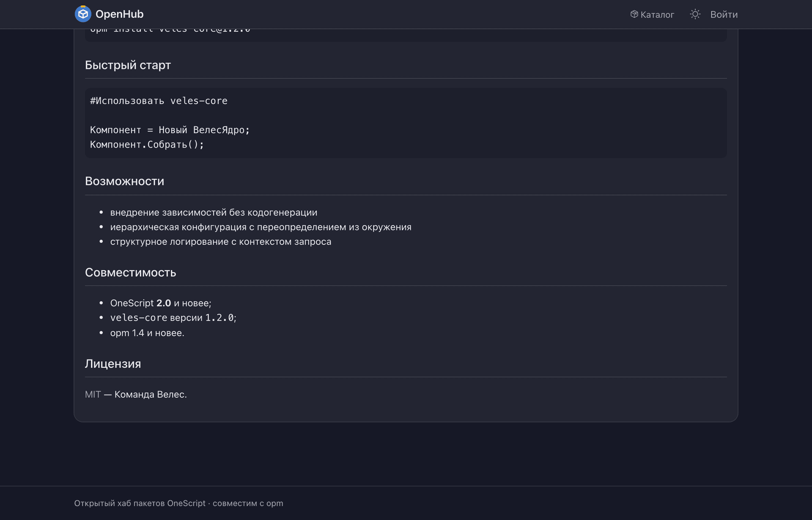Open the MIT license link
This screenshot has width=812, height=520.
(x=93, y=394)
